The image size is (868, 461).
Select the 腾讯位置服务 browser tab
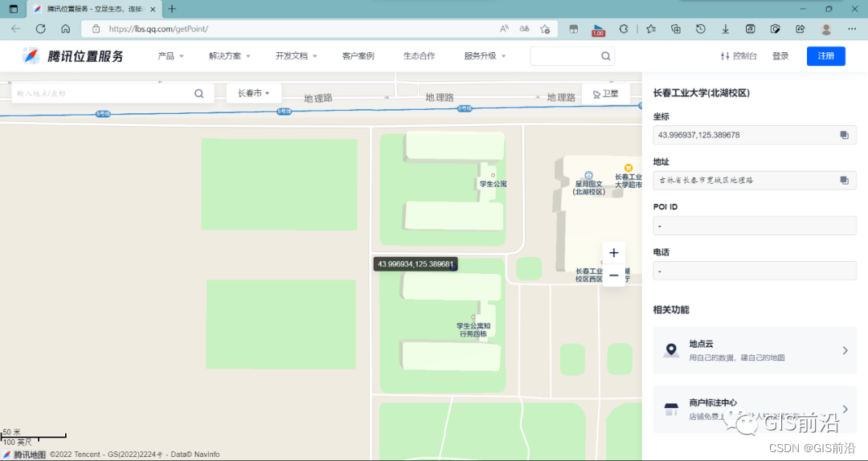point(93,10)
